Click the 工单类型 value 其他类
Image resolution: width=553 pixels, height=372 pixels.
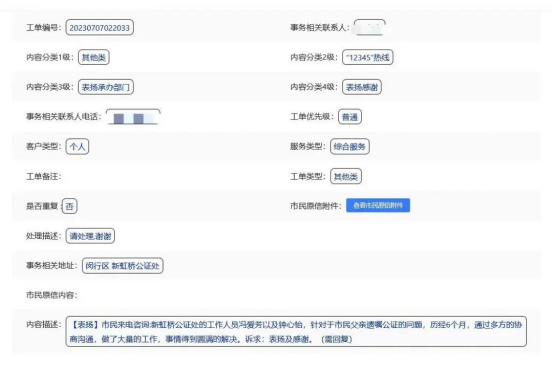click(346, 176)
